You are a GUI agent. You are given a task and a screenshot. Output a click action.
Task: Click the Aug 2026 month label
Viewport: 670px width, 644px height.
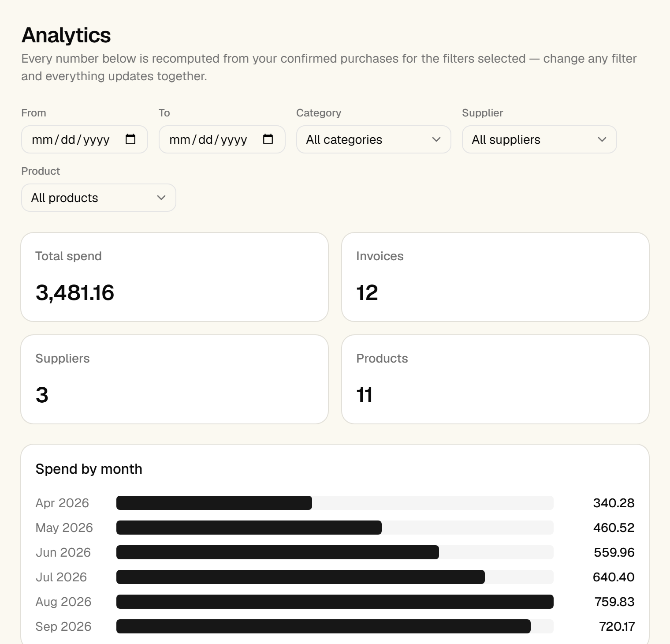point(63,602)
